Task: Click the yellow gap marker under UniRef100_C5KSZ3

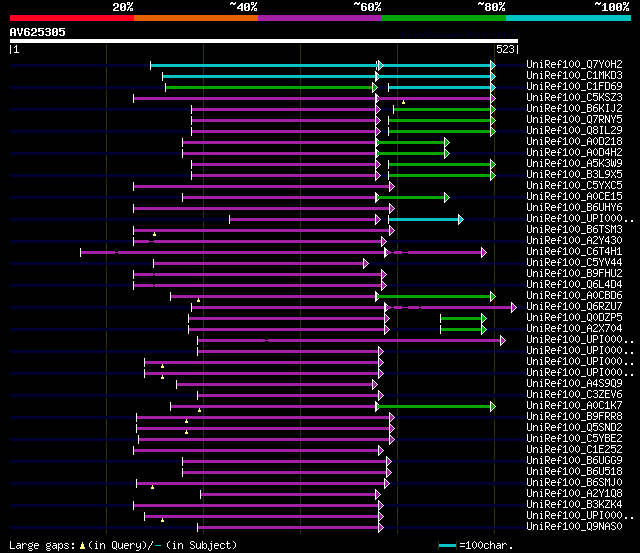Action: 403,102
